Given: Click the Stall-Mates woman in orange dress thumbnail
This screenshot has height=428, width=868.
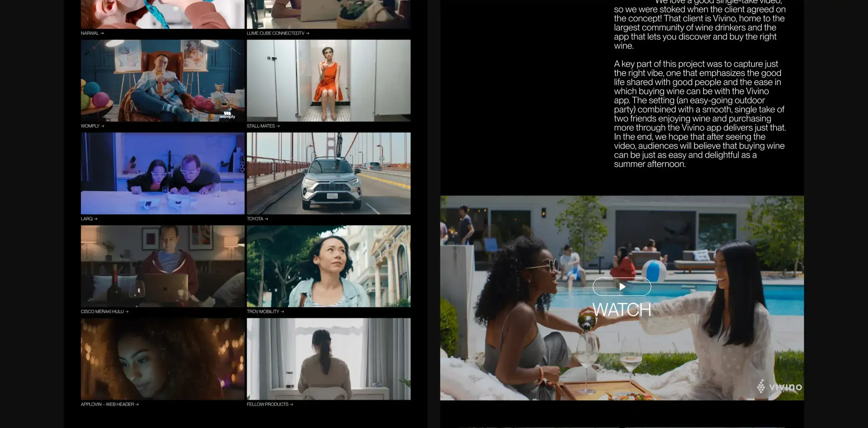Looking at the screenshot, I should [x=329, y=81].
